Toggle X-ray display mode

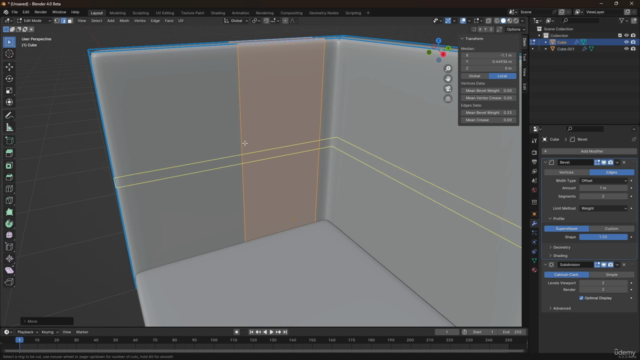pyautogui.click(x=489, y=21)
